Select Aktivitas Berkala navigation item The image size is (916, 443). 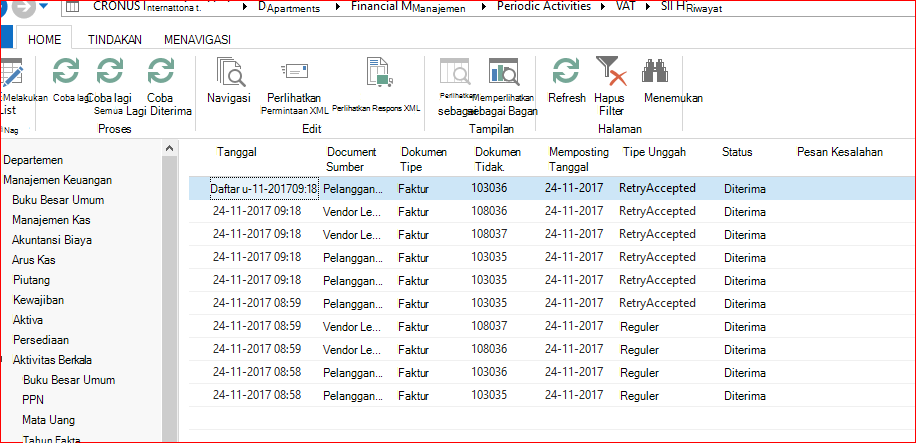[x=51, y=360]
